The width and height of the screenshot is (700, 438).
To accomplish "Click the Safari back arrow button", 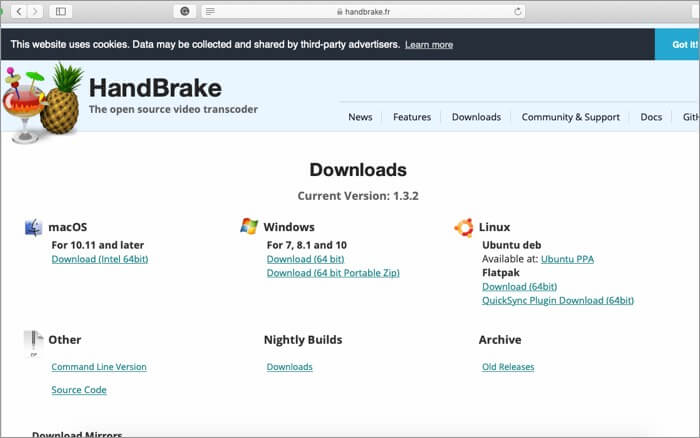I will pos(18,11).
